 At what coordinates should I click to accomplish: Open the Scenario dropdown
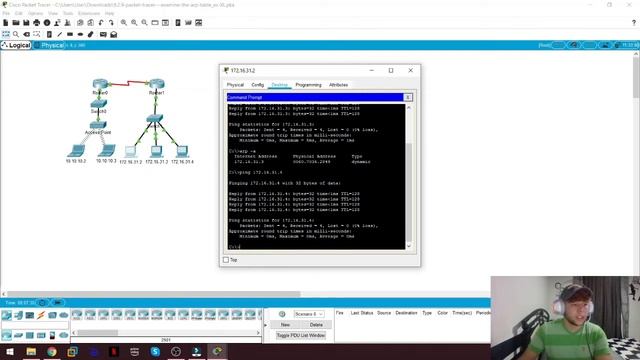tap(309, 314)
